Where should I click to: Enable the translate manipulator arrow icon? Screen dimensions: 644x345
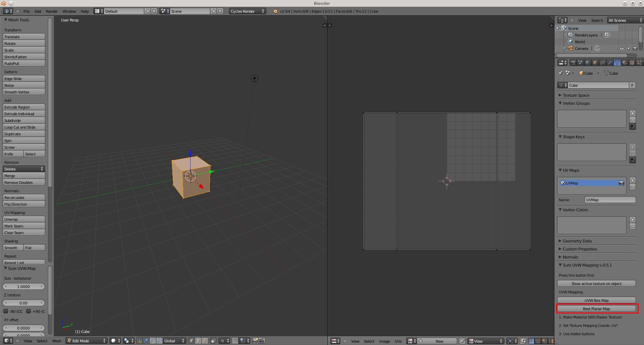(x=146, y=341)
